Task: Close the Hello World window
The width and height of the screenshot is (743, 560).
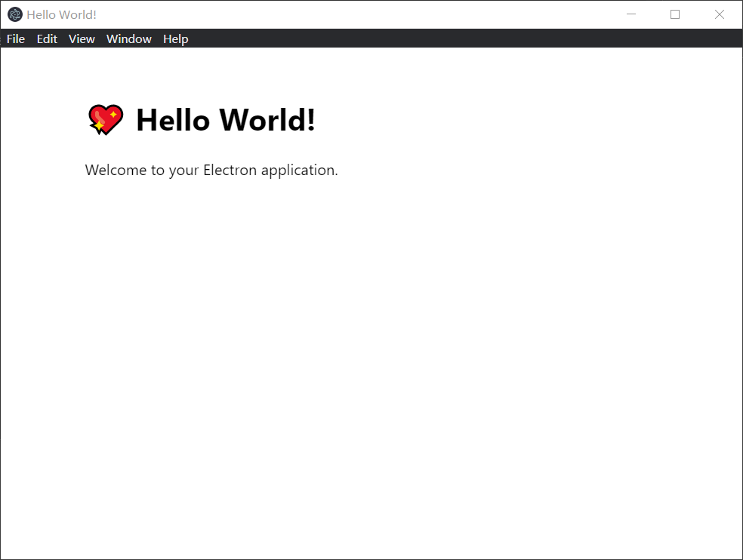Action: [720, 14]
